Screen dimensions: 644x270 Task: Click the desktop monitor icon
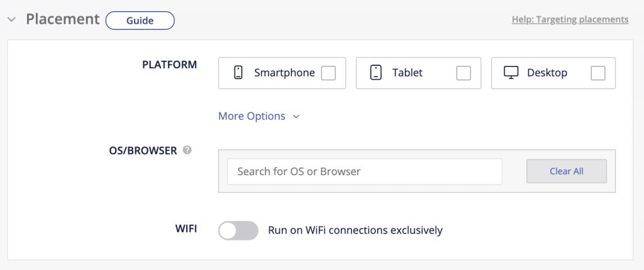click(x=511, y=73)
